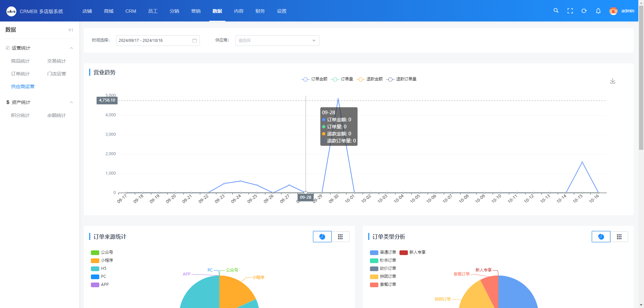
Task: Open the notification bell
Action: (598, 11)
